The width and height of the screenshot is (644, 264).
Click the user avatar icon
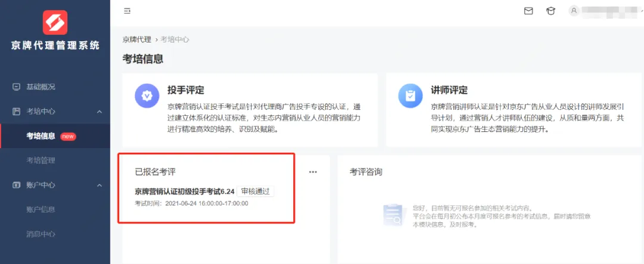(x=574, y=11)
